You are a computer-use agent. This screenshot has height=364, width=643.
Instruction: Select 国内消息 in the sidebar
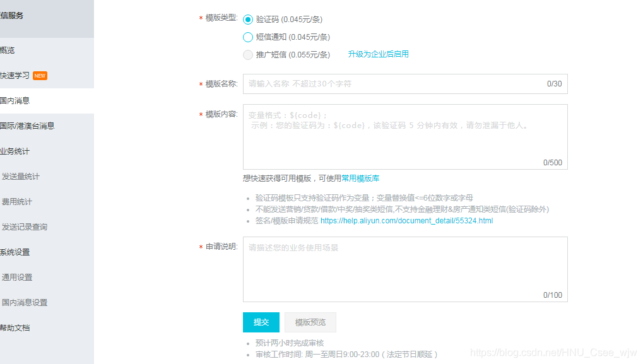pos(15,101)
